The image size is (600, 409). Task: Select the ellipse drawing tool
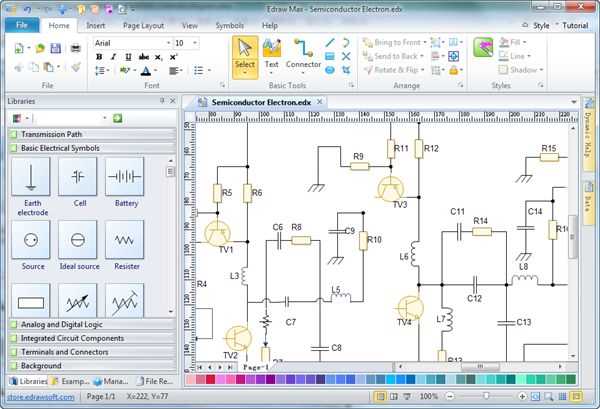tap(330, 70)
